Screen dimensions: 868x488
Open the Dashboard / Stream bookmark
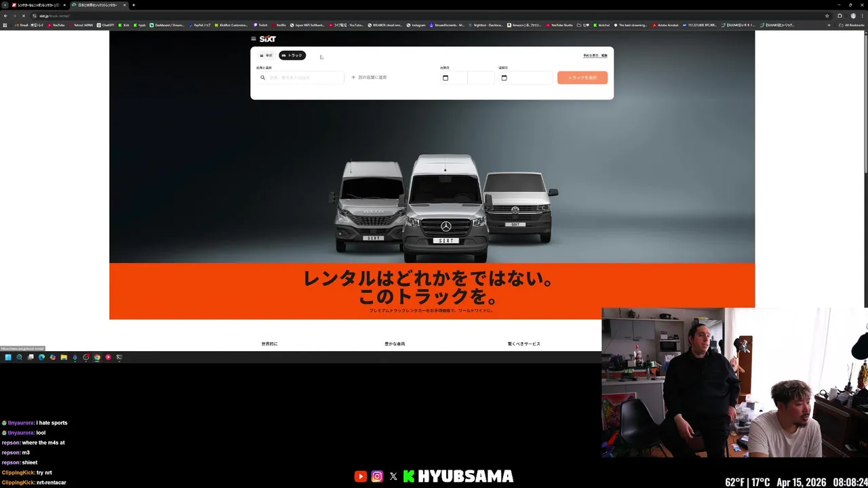click(x=167, y=25)
